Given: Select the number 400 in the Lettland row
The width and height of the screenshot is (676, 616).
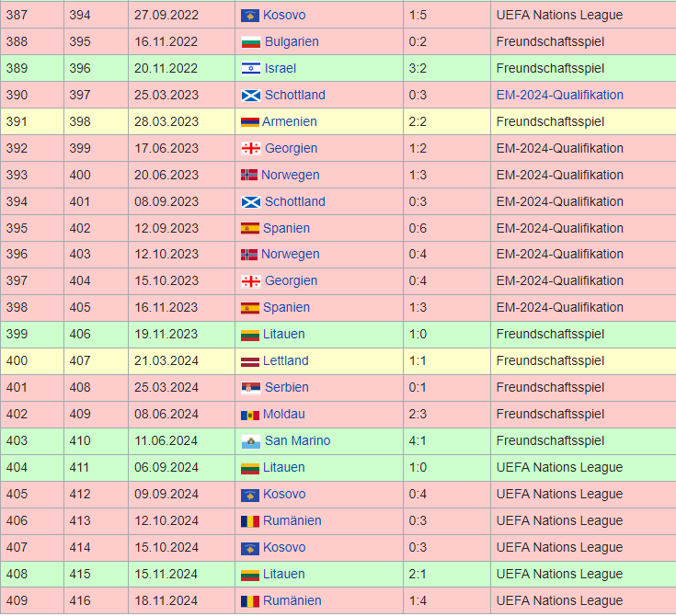Looking at the screenshot, I should (x=17, y=361).
